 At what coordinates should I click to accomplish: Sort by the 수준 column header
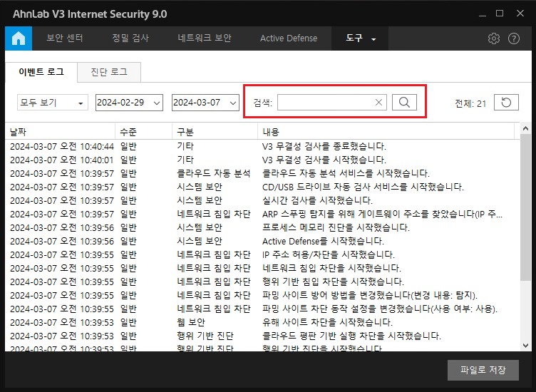143,132
